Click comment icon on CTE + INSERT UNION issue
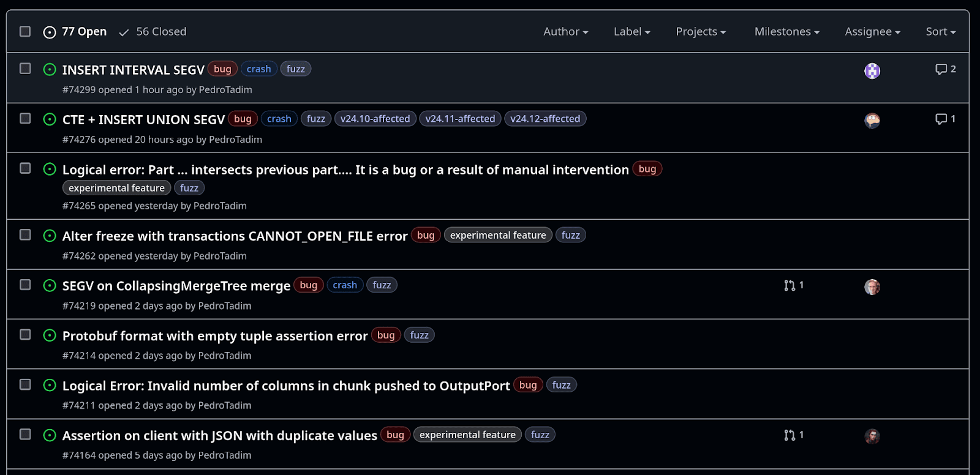Image resolution: width=980 pixels, height=475 pixels. [941, 119]
